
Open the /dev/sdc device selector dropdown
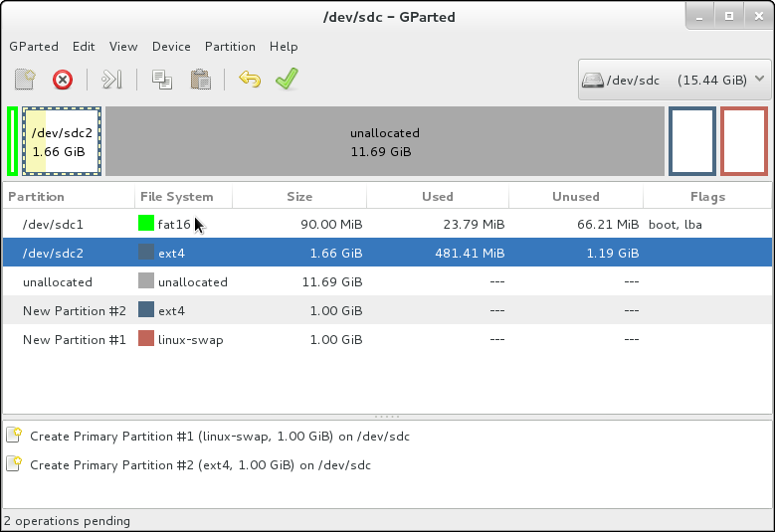[x=675, y=80]
